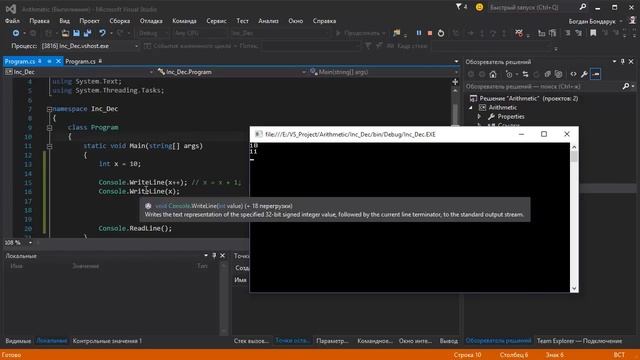Click the user name Богдан Бондарук
Image resolution: width=640 pixels, height=360 pixels.
(x=592, y=22)
